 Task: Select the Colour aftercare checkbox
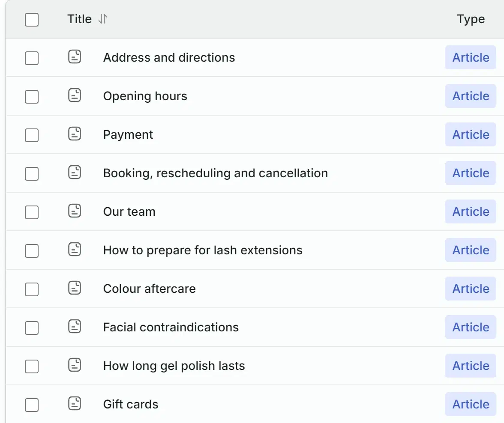click(32, 289)
